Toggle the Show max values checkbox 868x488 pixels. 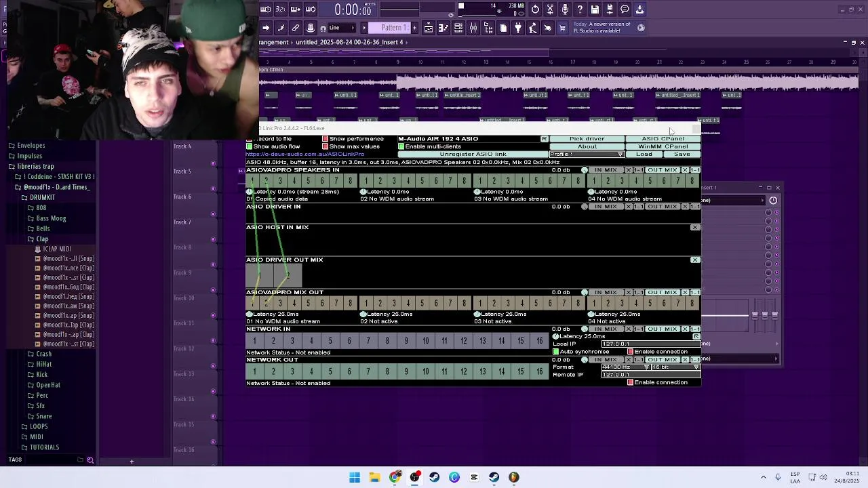click(325, 146)
